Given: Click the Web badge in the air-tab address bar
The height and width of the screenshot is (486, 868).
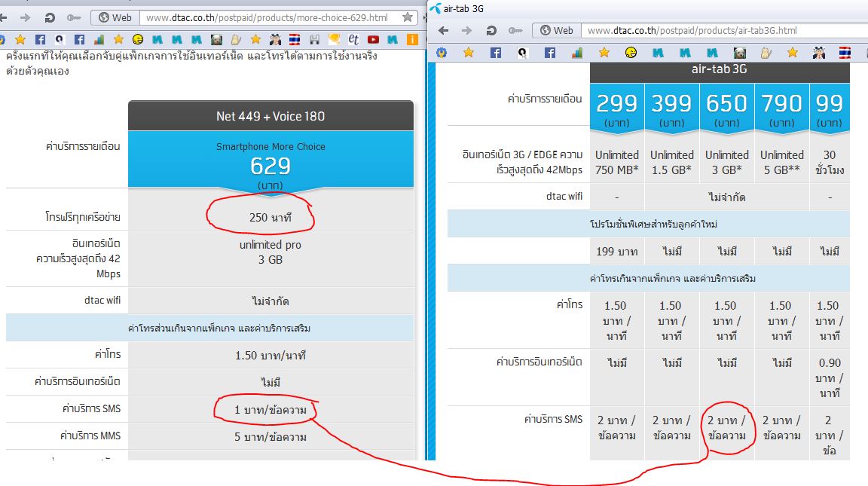Looking at the screenshot, I should (557, 30).
